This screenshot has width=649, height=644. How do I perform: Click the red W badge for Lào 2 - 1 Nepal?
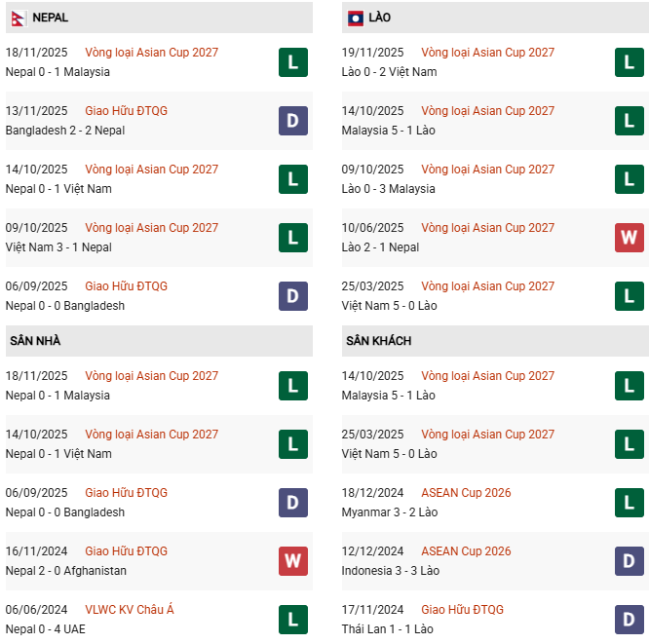click(x=629, y=238)
